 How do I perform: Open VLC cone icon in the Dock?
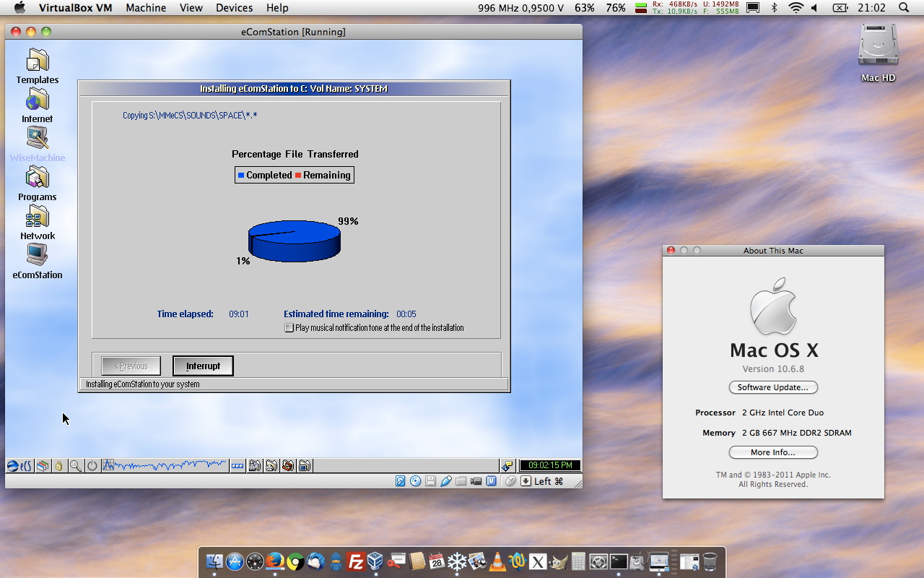tap(497, 561)
